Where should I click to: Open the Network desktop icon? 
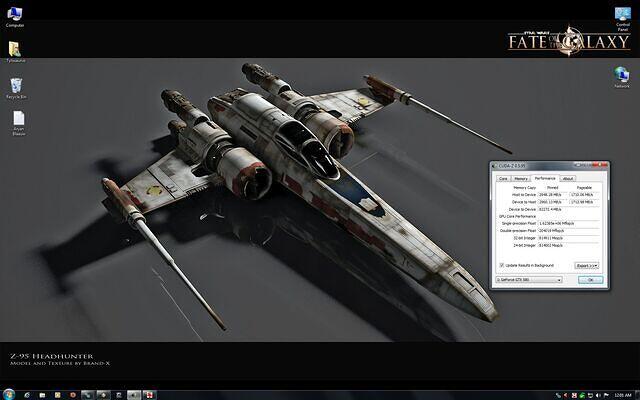(621, 77)
